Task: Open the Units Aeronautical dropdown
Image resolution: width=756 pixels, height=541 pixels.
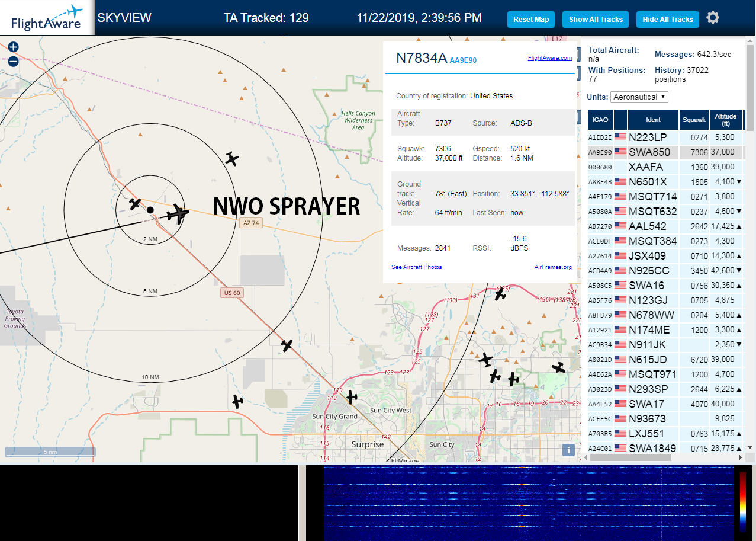Action: pos(639,97)
